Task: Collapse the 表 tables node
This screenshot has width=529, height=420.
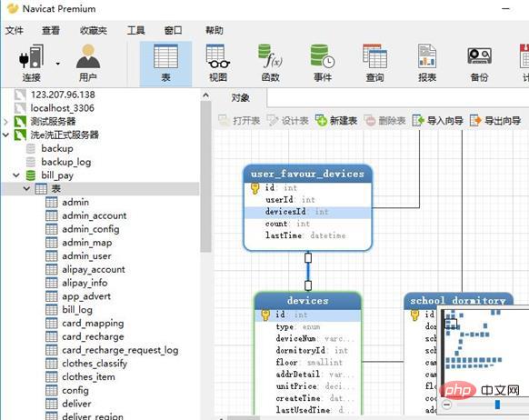Action: tap(26, 188)
